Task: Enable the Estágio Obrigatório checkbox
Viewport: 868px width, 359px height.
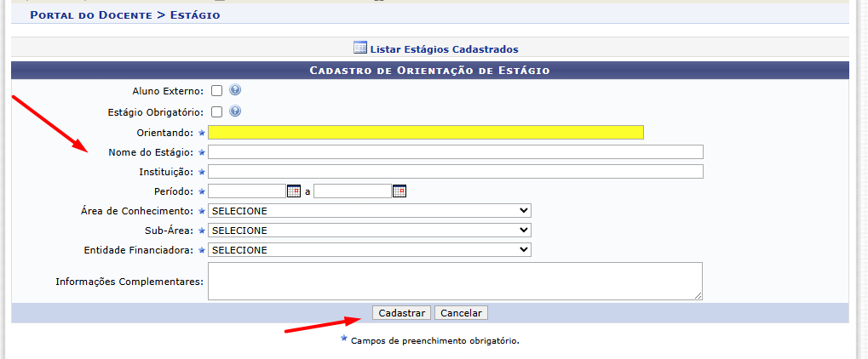Action: 217,112
